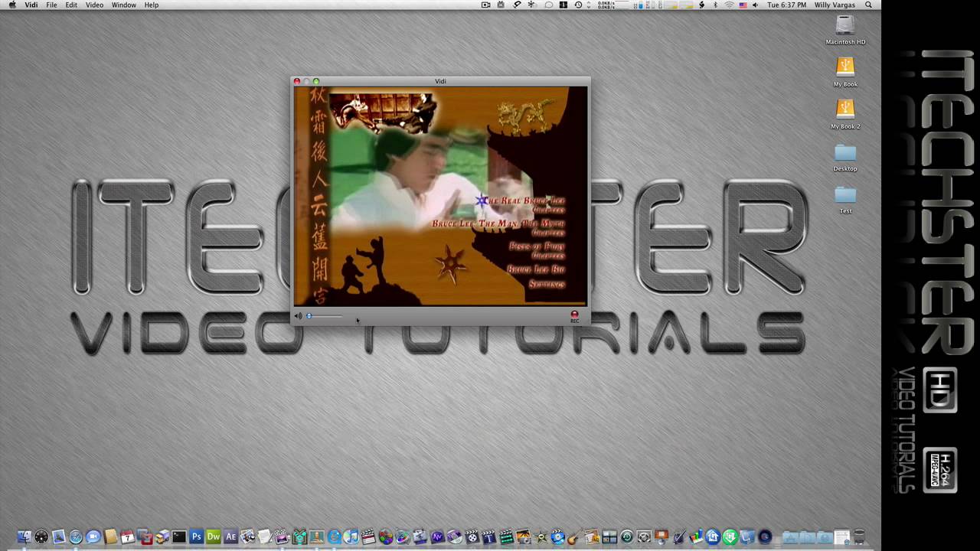Open the Trash in the dock
This screenshot has height=551, width=980.
pyautogui.click(x=860, y=537)
